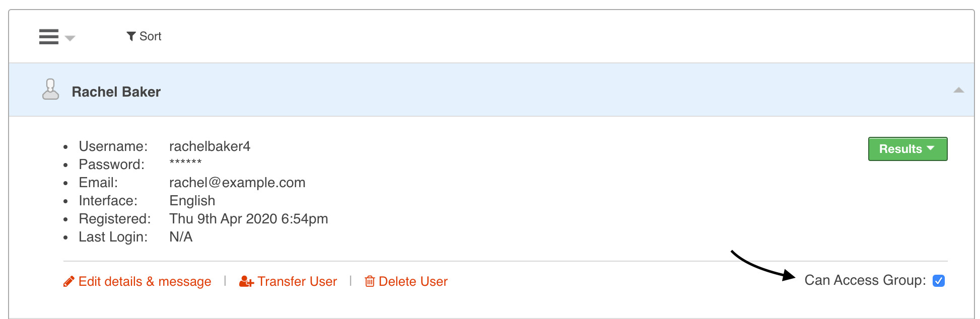Expand the arrow next to the hamburger menu
The image size is (980, 319).
click(x=70, y=38)
